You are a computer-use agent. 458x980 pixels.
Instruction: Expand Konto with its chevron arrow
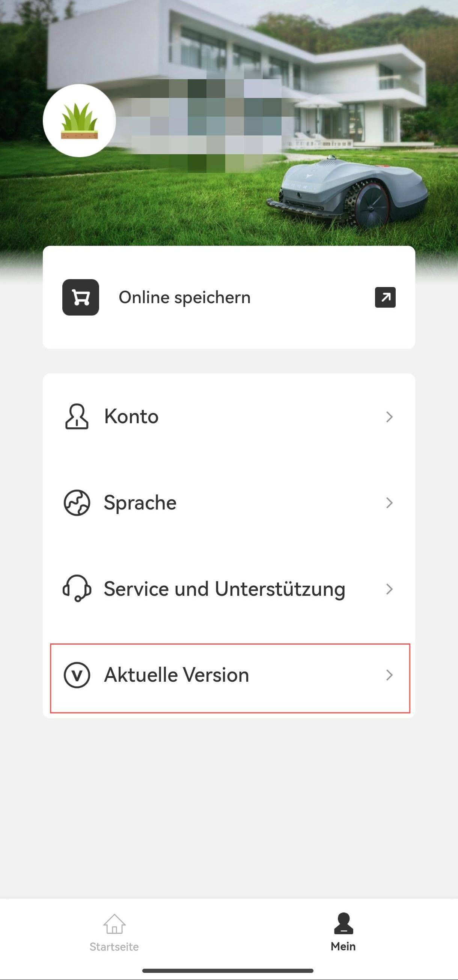(389, 416)
